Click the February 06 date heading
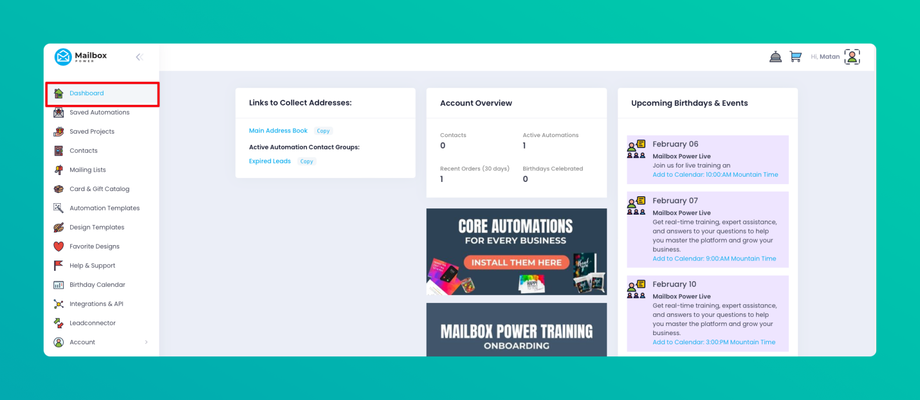This screenshot has height=400, width=920. click(675, 144)
